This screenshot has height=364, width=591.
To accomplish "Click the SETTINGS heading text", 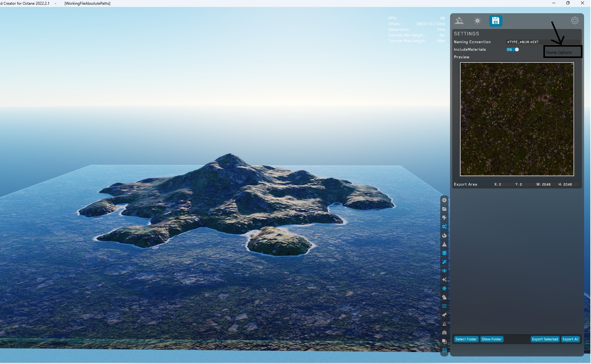I will [466, 34].
